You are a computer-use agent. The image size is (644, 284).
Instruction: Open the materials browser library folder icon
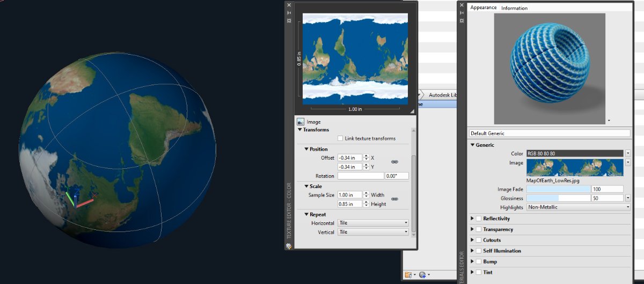[x=409, y=275]
